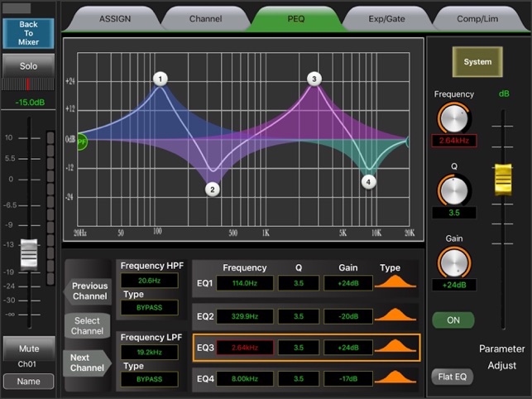Screen dimensions: 532x399
Task: Select the EQ3 row label
Action: (x=205, y=348)
